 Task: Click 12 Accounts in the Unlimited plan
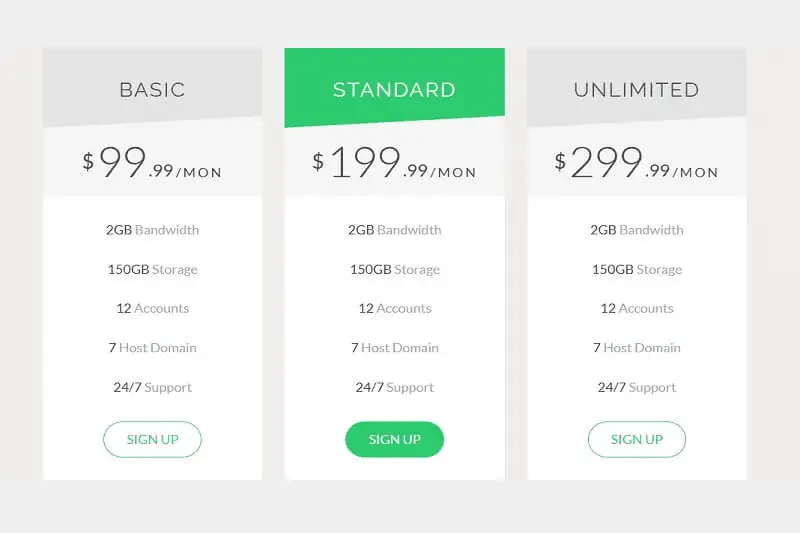[637, 308]
